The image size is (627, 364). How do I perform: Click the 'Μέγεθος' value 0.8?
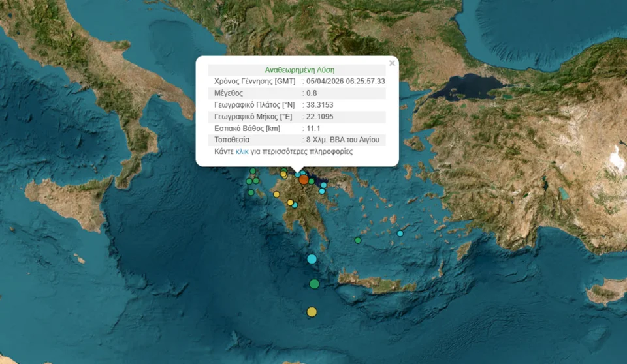click(x=311, y=93)
